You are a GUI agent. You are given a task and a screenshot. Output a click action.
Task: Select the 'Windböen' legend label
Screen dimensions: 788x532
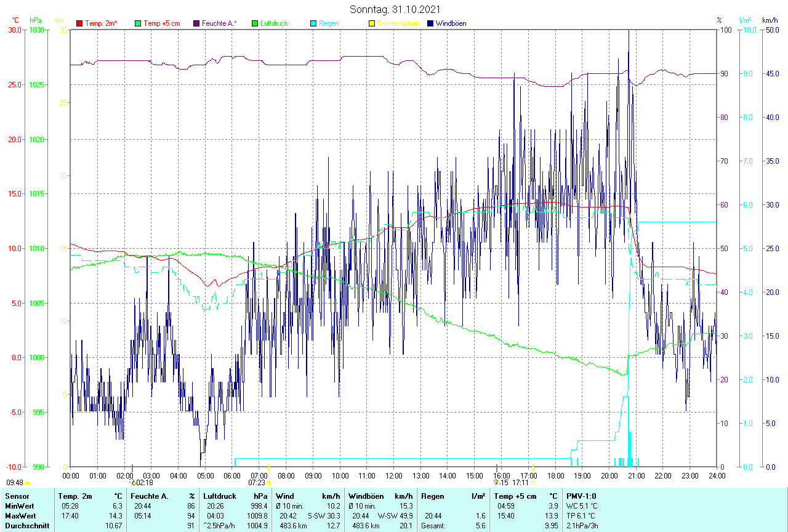coord(451,23)
